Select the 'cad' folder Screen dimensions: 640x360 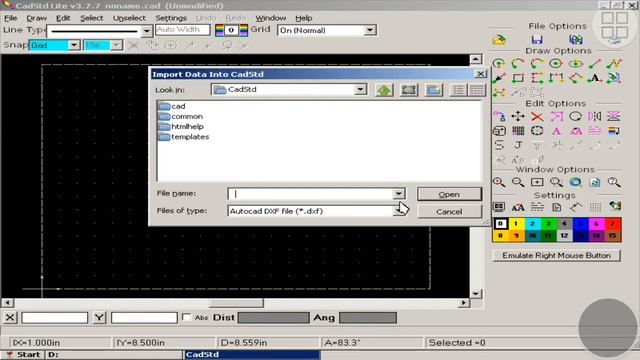pos(172,106)
